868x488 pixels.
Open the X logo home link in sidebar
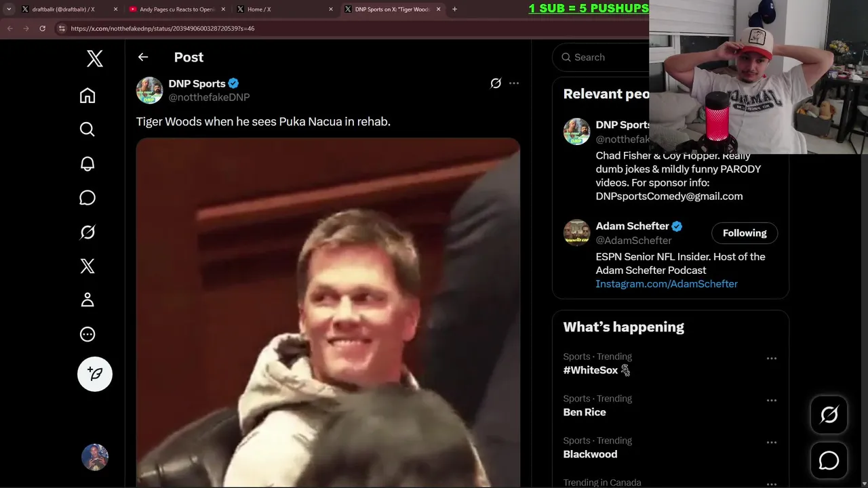tap(95, 59)
